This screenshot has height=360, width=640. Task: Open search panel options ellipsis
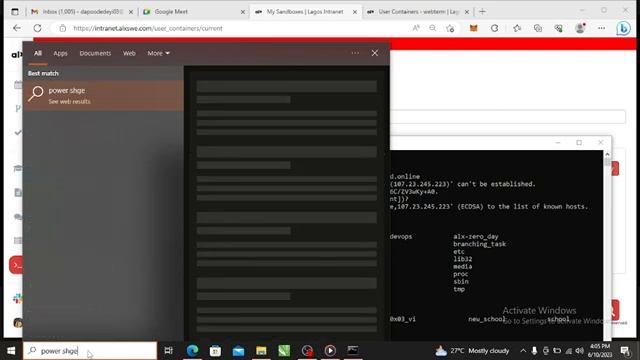(355, 53)
